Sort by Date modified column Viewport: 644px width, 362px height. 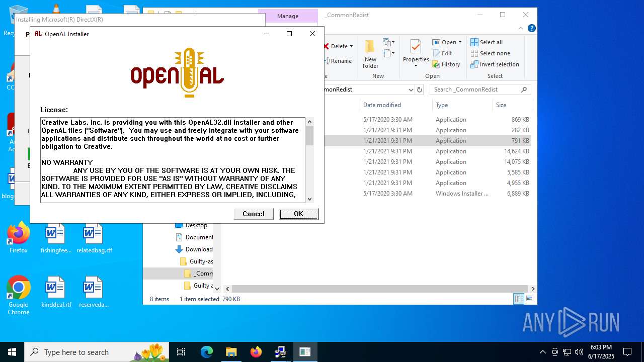382,105
